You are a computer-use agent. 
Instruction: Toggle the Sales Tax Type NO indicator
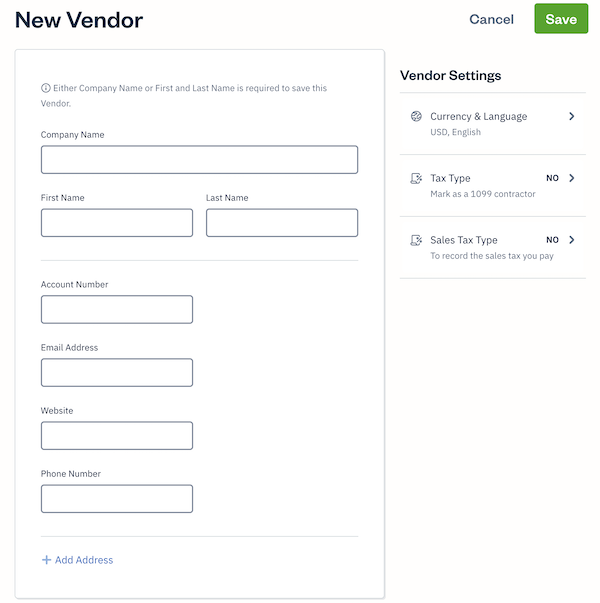click(x=552, y=240)
